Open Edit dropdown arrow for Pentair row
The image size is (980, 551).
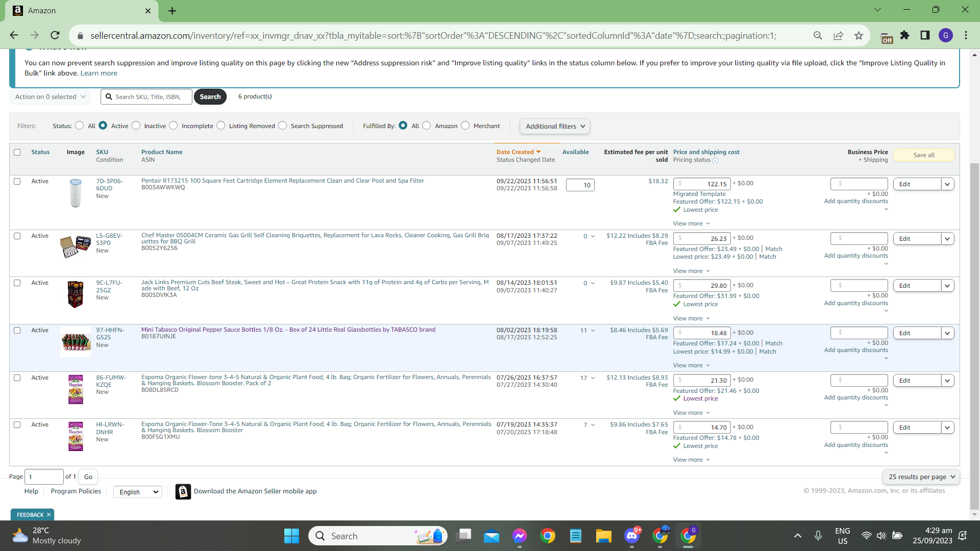pos(948,184)
